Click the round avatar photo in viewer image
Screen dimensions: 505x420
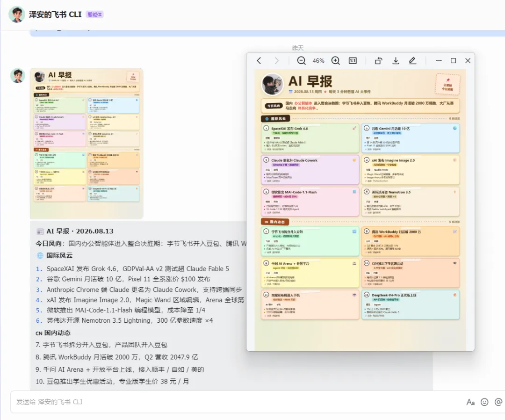tap(272, 84)
